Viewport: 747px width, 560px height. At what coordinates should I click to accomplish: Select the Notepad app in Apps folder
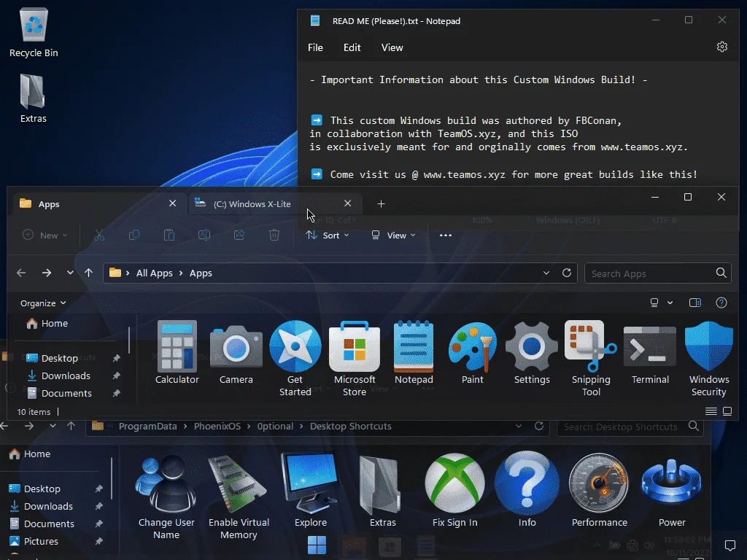pos(414,352)
